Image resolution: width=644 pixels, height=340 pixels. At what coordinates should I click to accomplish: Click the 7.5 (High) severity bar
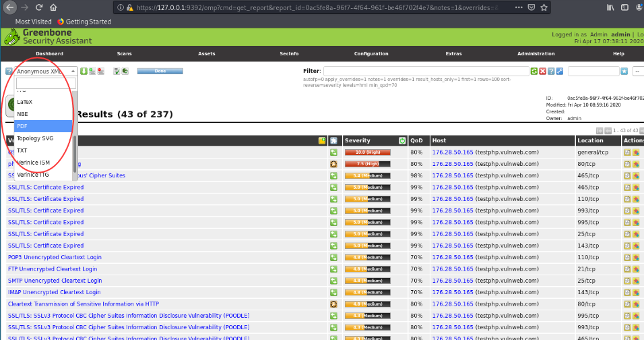click(368, 164)
